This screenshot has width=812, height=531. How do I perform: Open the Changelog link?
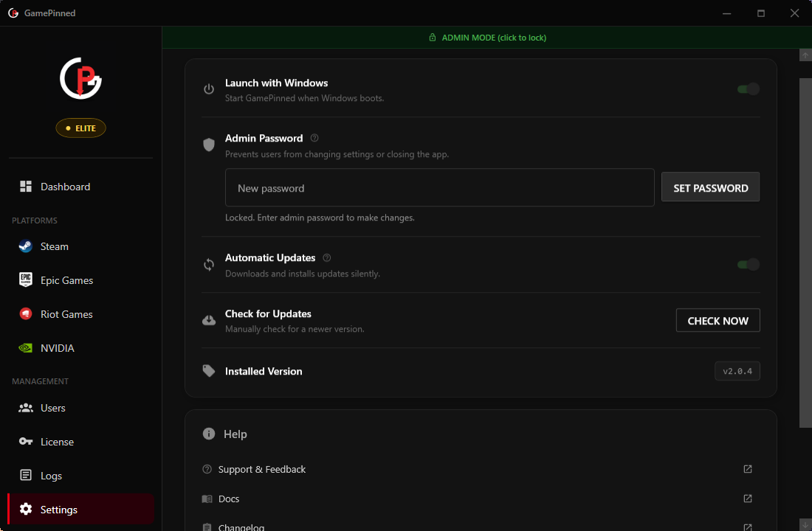click(481, 527)
